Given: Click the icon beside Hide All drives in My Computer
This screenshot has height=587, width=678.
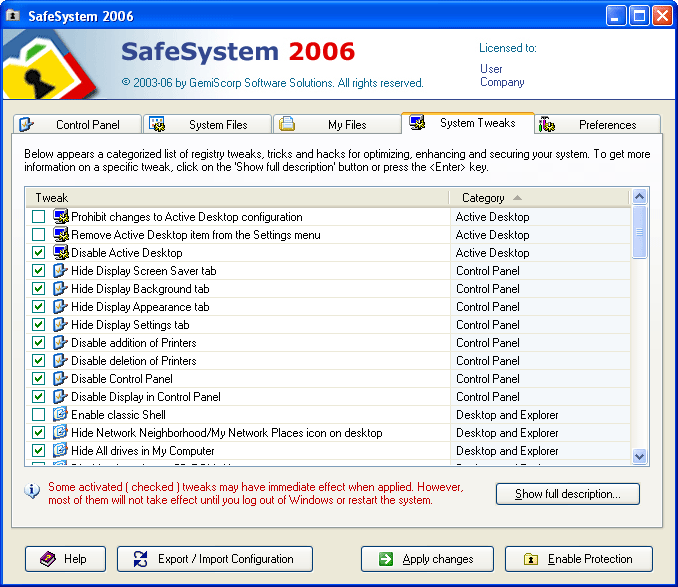Looking at the screenshot, I should coord(60,450).
